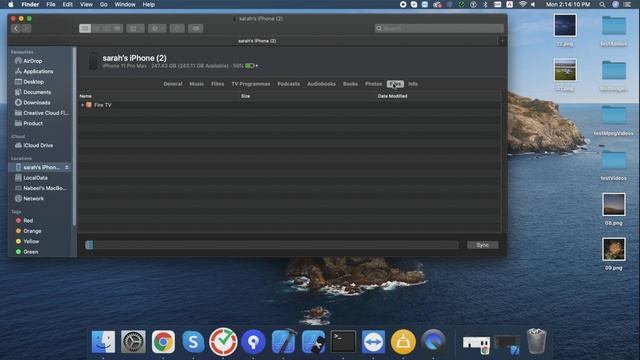Select 08.png thumbnail on desktop
640x360 pixels.
(613, 205)
